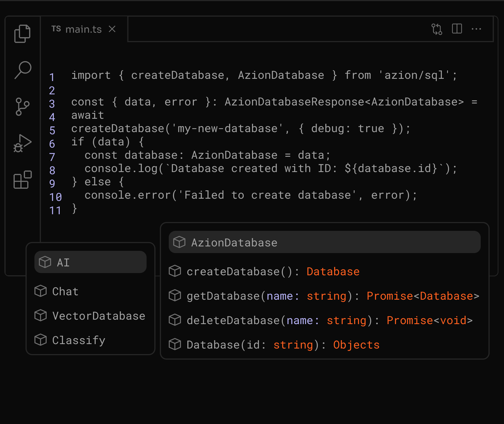This screenshot has width=504, height=424.
Task: Click the Objects return type
Action: pyautogui.click(x=356, y=345)
